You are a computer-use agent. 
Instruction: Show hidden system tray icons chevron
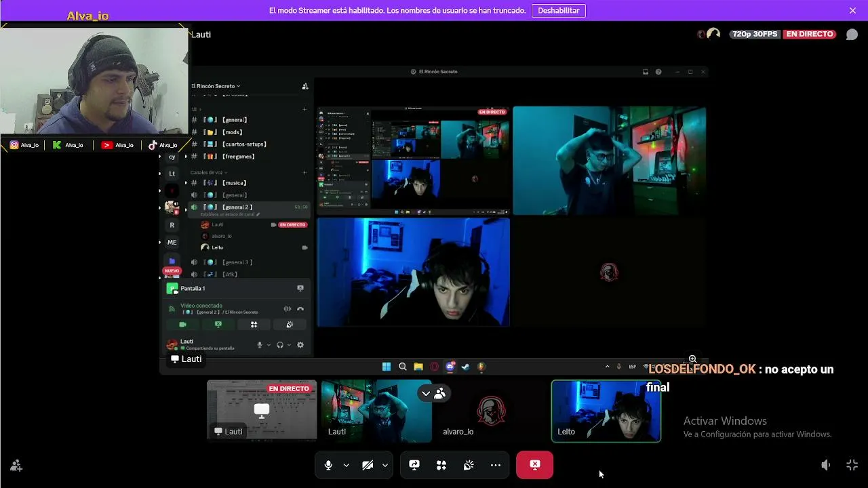(x=607, y=367)
